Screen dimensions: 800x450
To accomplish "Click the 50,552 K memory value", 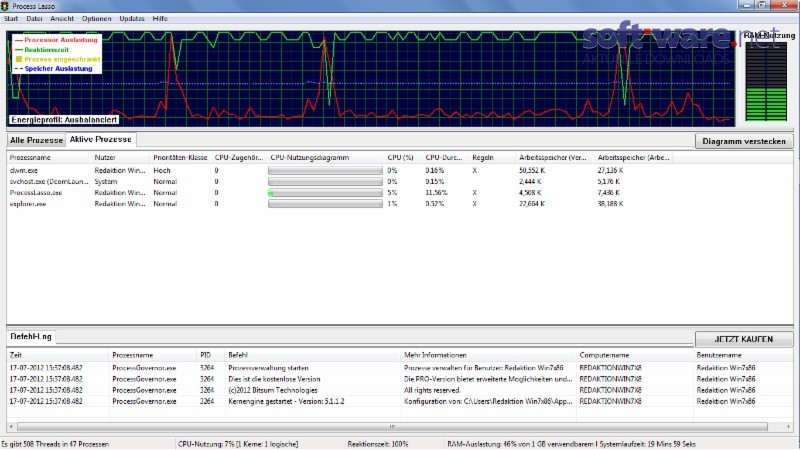I will 530,170.
